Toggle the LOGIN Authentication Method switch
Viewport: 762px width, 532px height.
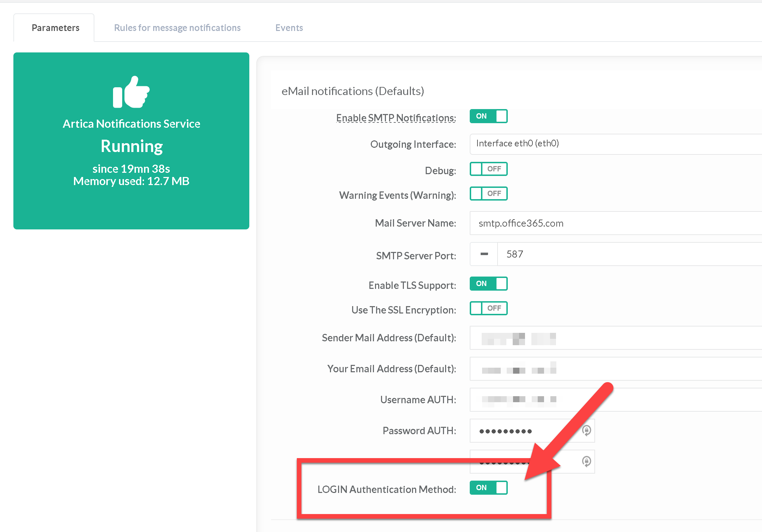[488, 488]
